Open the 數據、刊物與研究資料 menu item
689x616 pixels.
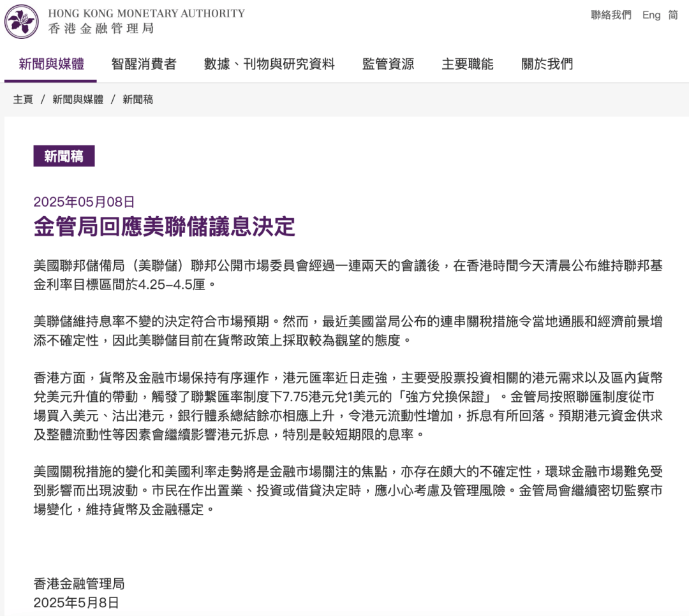tap(269, 64)
